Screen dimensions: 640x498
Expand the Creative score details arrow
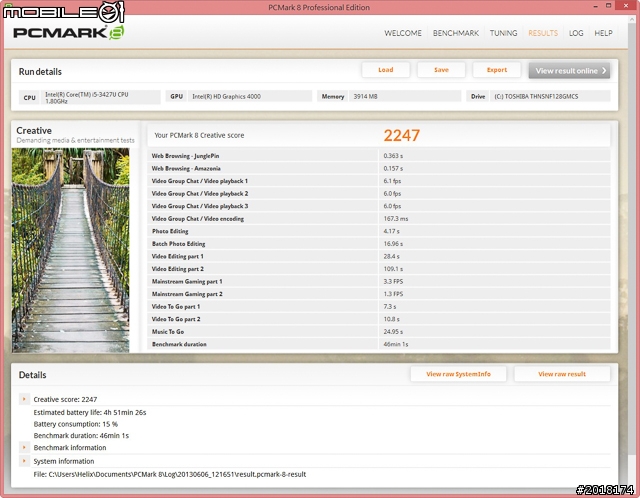24,399
